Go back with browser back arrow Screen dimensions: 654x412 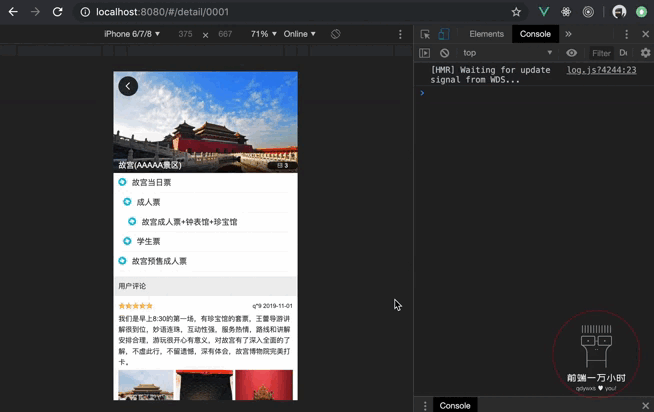tap(13, 12)
